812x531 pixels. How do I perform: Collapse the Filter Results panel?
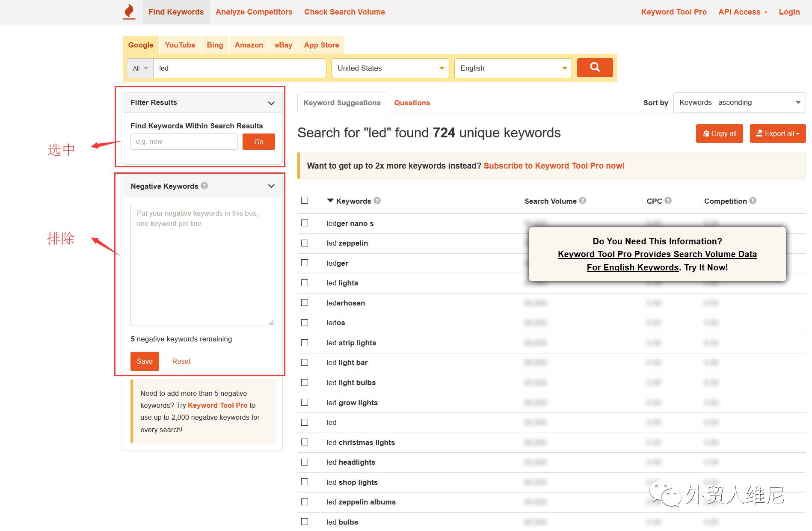[271, 103]
